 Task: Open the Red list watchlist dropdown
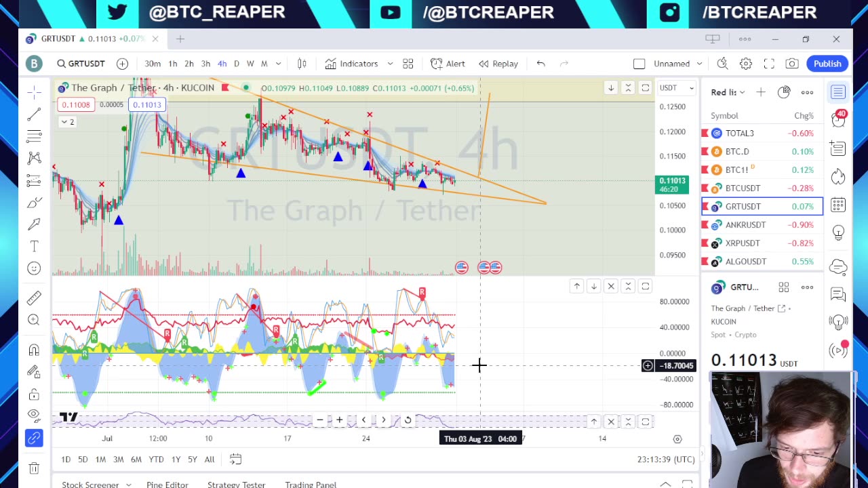click(728, 92)
